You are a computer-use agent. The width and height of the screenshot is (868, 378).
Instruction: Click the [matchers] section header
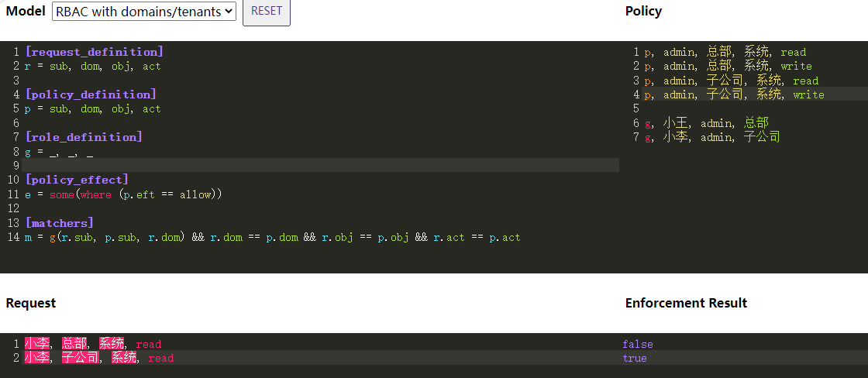59,223
